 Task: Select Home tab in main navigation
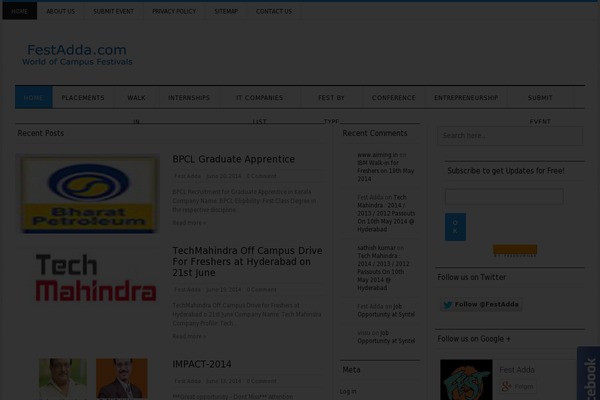coord(34,98)
